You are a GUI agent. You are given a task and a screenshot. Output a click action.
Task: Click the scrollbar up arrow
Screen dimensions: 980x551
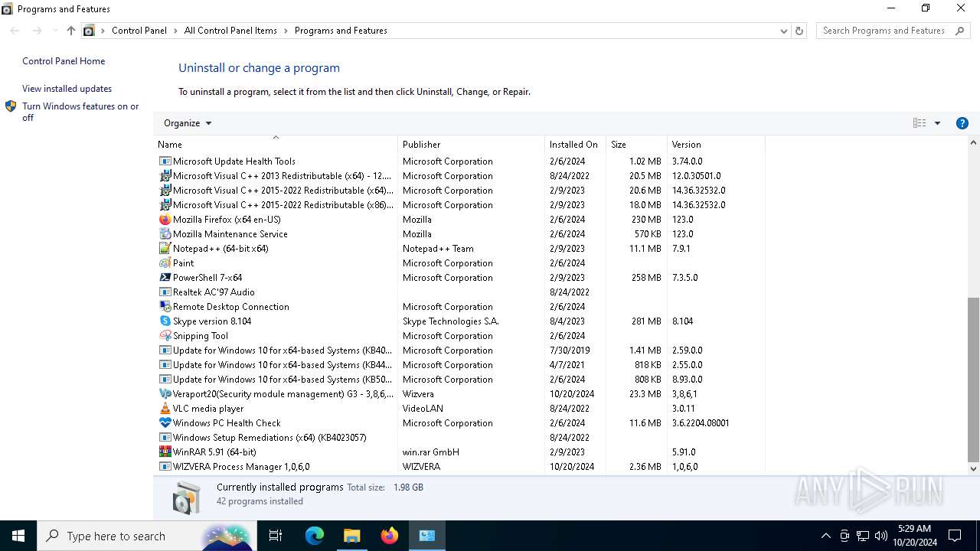(x=974, y=143)
